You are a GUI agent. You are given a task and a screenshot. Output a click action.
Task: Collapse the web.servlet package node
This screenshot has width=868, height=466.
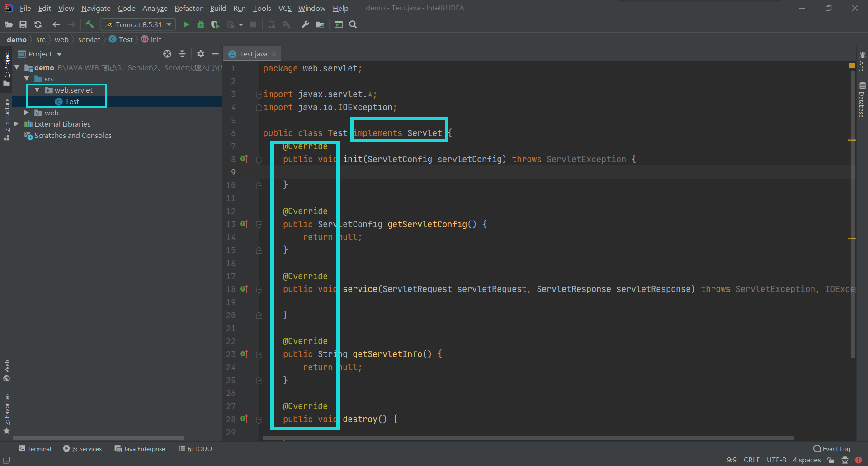coord(37,90)
